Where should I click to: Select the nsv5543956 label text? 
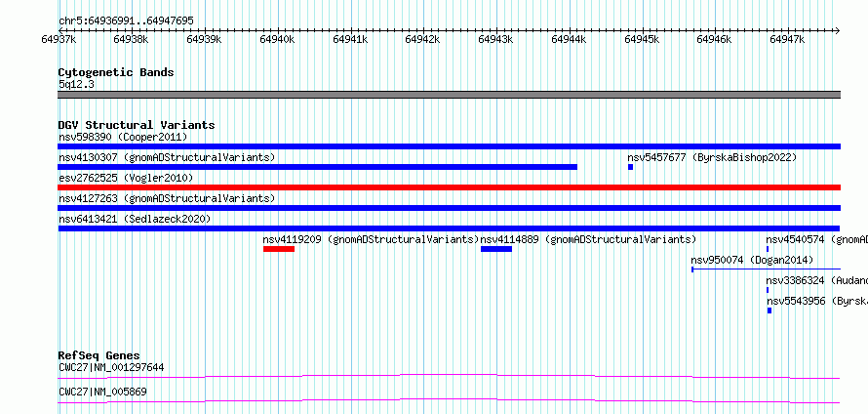click(816, 301)
